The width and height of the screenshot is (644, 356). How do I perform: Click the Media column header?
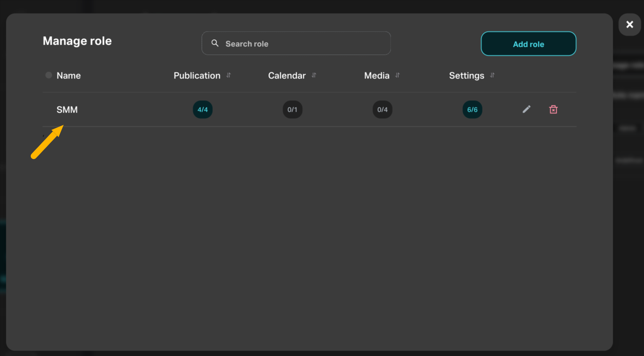(376, 76)
